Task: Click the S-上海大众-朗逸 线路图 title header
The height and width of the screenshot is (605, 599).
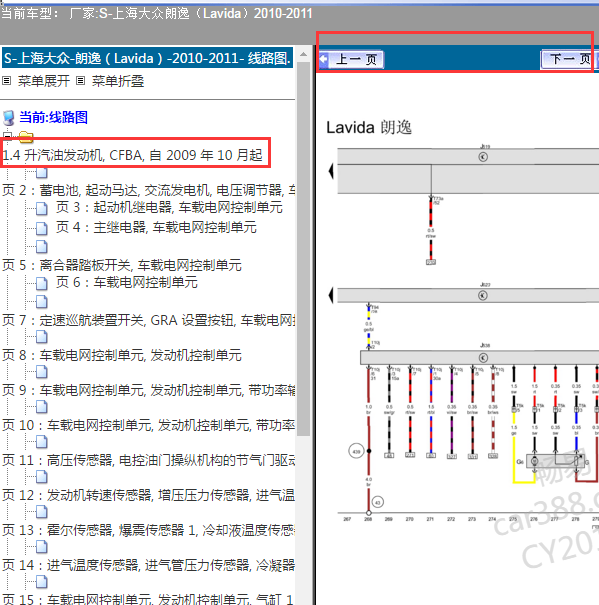Action: (x=147, y=58)
